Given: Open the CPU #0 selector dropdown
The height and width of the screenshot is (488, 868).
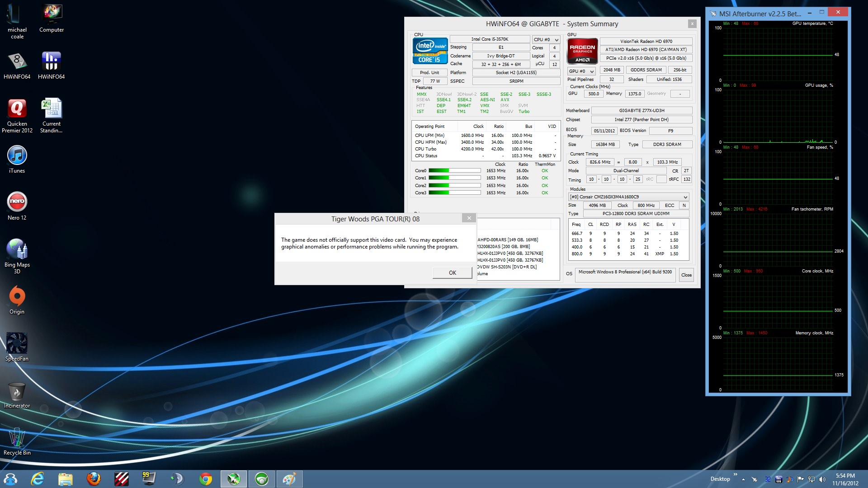Looking at the screenshot, I should (546, 39).
